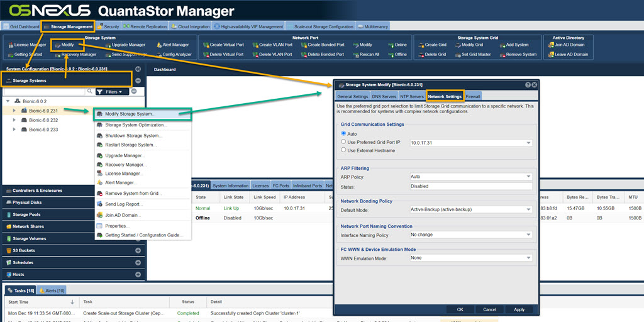Open the Preferred Grid Port IP dropdown
Image resolution: width=644 pixels, height=322 pixels.
click(529, 143)
